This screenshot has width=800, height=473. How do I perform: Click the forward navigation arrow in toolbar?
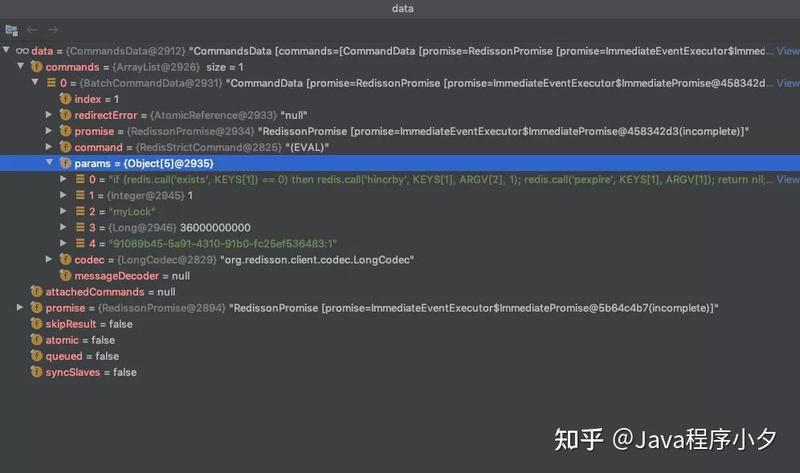53,30
